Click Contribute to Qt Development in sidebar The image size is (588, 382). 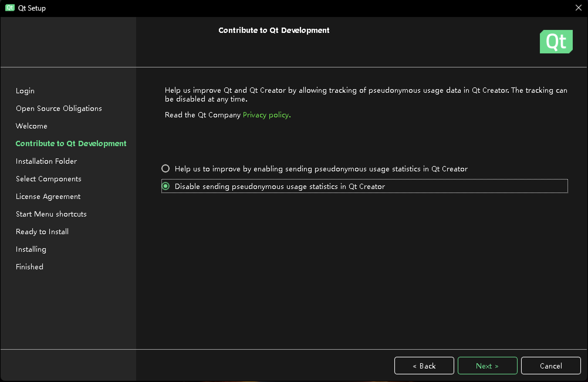(71, 143)
